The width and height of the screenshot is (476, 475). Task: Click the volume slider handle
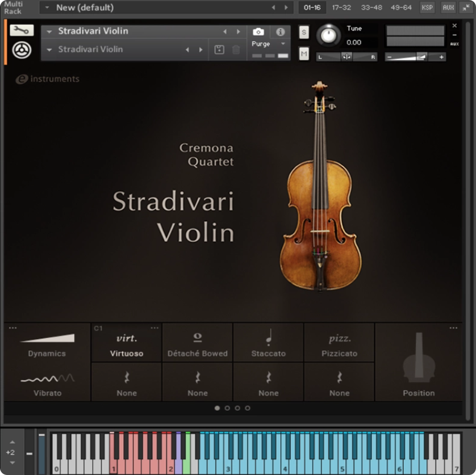click(421, 57)
